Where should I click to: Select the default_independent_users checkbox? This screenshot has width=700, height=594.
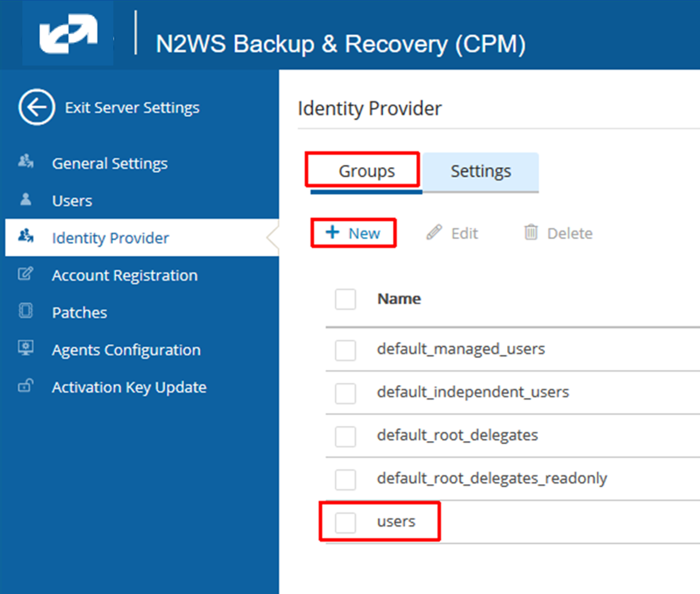pos(345,393)
